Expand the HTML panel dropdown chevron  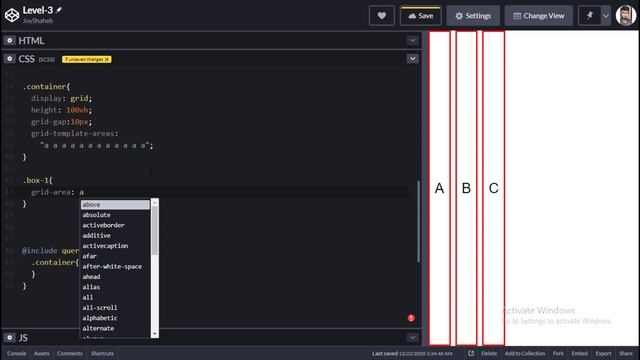point(413,40)
